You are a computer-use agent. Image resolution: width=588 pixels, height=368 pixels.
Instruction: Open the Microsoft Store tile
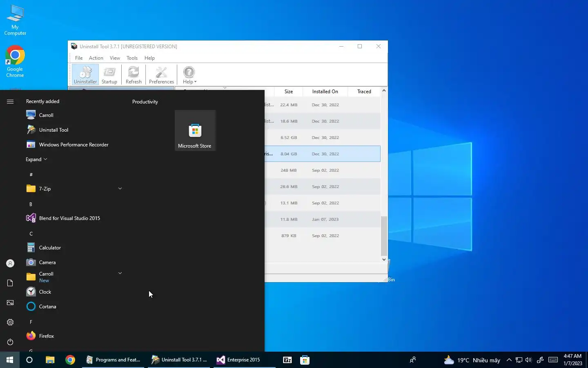pyautogui.click(x=195, y=130)
